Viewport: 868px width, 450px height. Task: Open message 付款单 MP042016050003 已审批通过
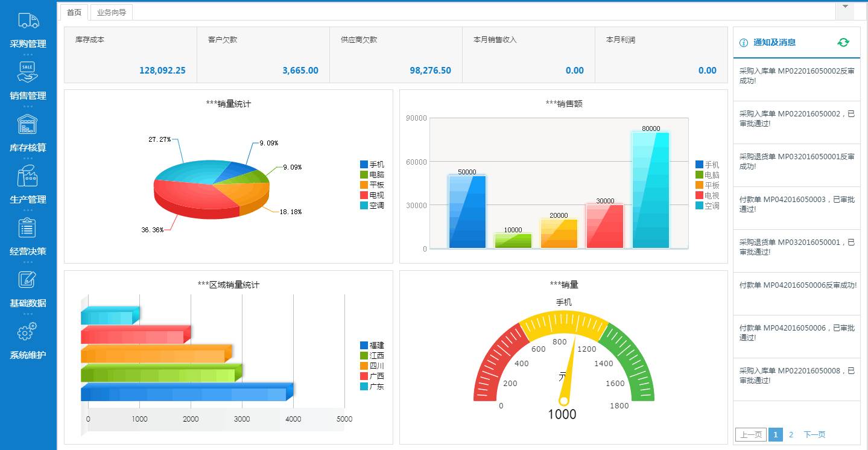pos(796,204)
